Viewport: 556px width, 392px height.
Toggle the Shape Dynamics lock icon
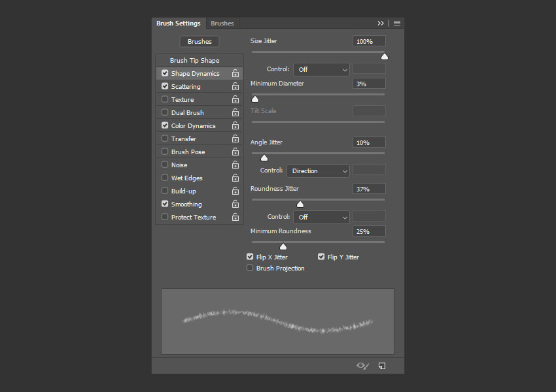235,73
